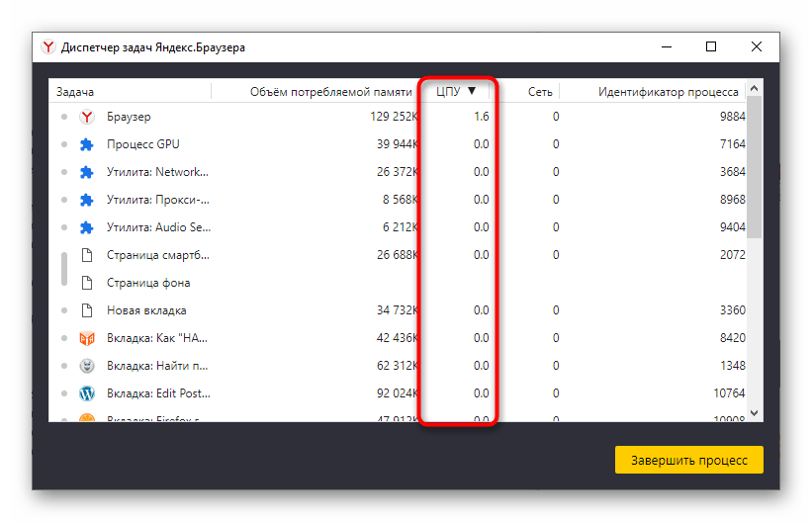The height and width of the screenshot is (522, 812).
Task: Minimize the task manager window
Action: (x=667, y=47)
